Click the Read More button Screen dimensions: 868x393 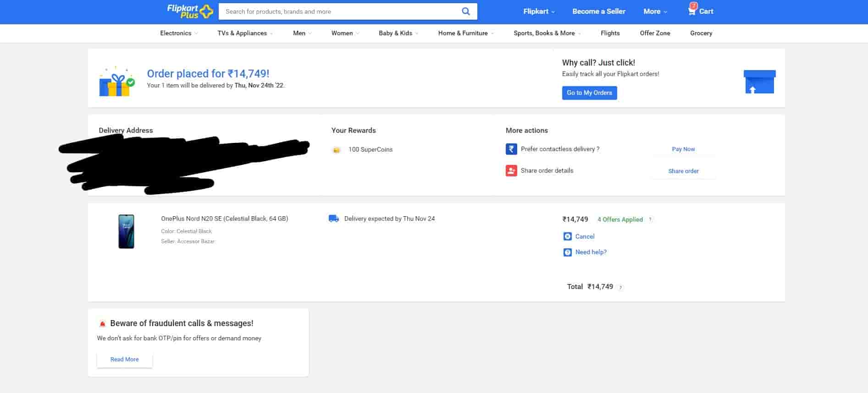[124, 360]
